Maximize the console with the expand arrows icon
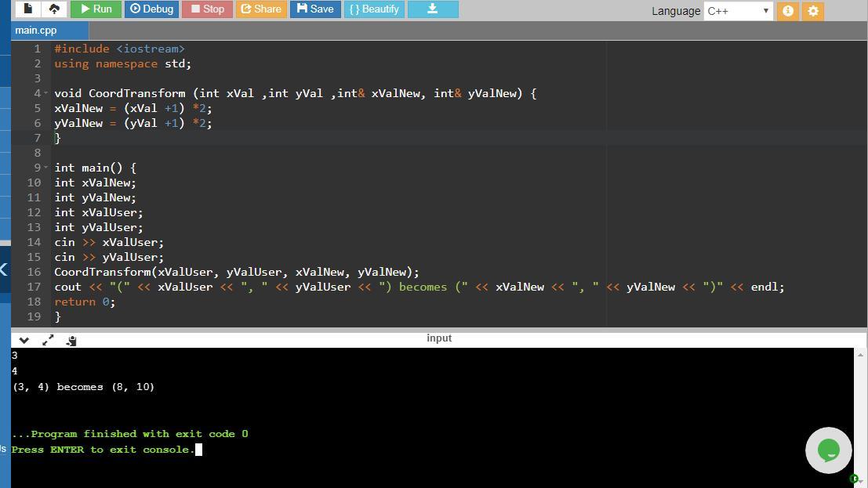 click(x=48, y=340)
